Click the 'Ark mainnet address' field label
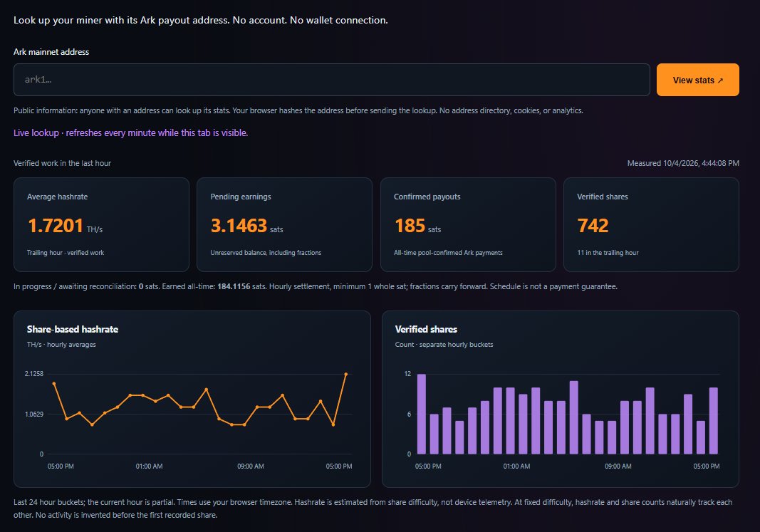 pyautogui.click(x=51, y=52)
